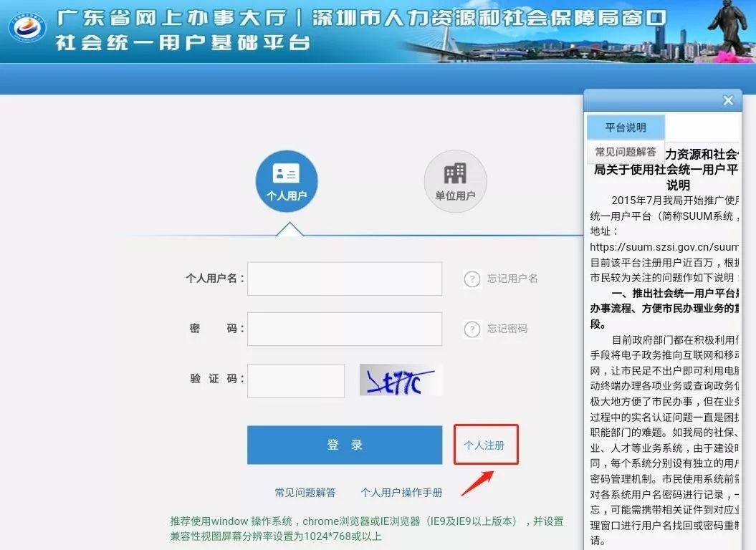This screenshot has height=550, width=756.
Task: Open the 个人注册 registration link
Action: [484, 445]
